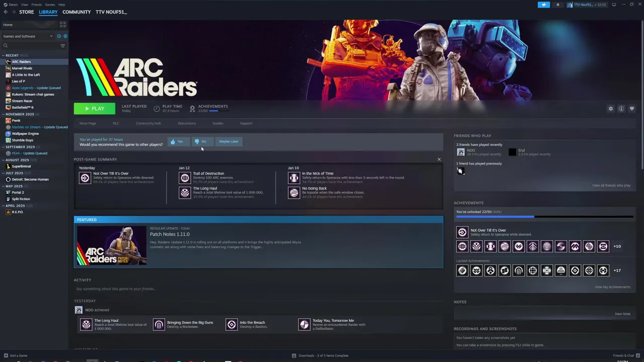Viewport: 644px width, 362px height.
Task: Go to the STORE tab
Action: pyautogui.click(x=26, y=12)
